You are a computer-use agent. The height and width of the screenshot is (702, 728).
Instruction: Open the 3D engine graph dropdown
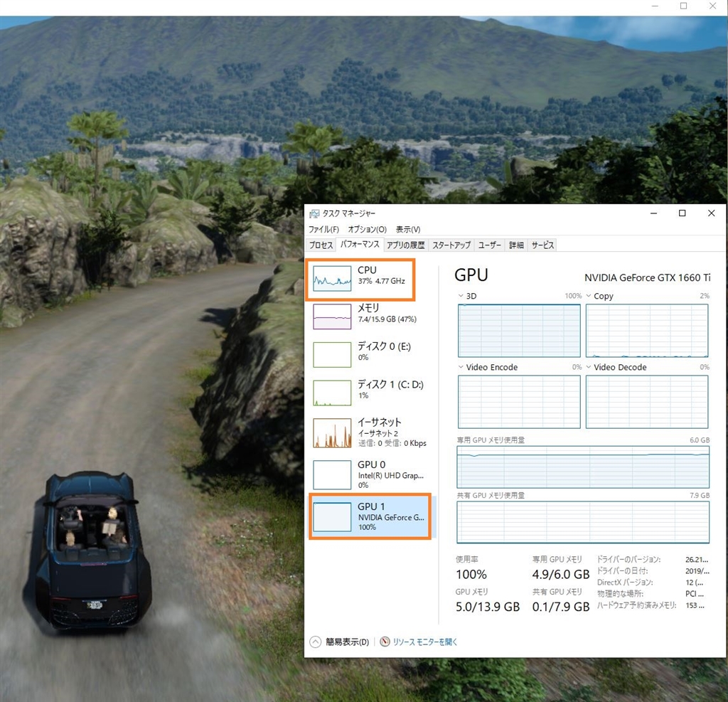461,295
